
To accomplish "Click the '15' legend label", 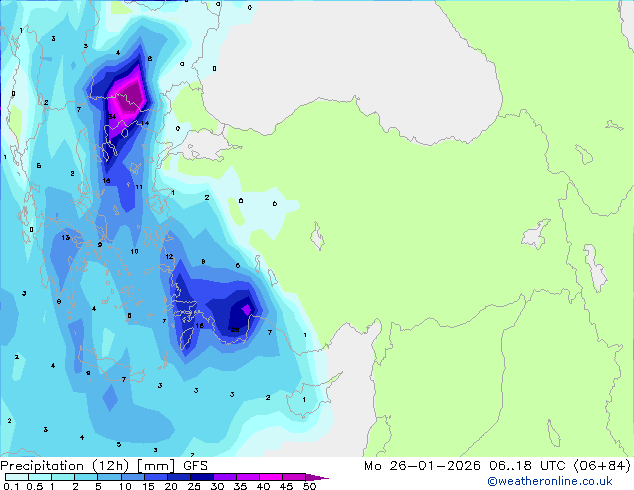I will coord(148,486).
